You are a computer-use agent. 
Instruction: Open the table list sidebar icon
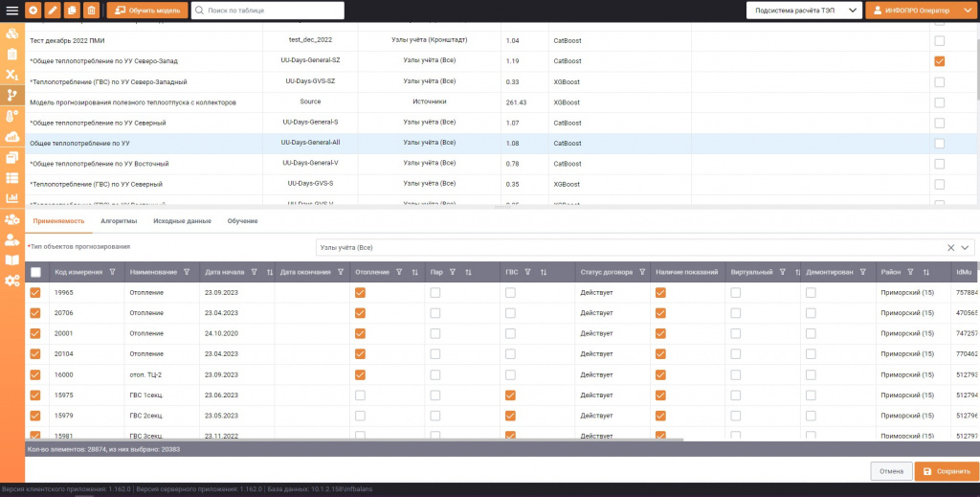coord(11,178)
